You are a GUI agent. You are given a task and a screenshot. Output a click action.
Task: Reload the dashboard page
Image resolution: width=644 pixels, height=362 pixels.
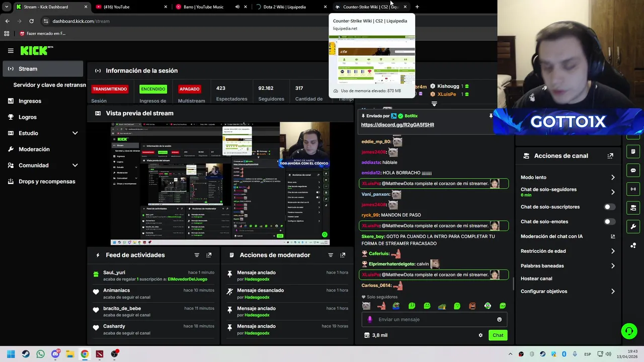coord(31,21)
